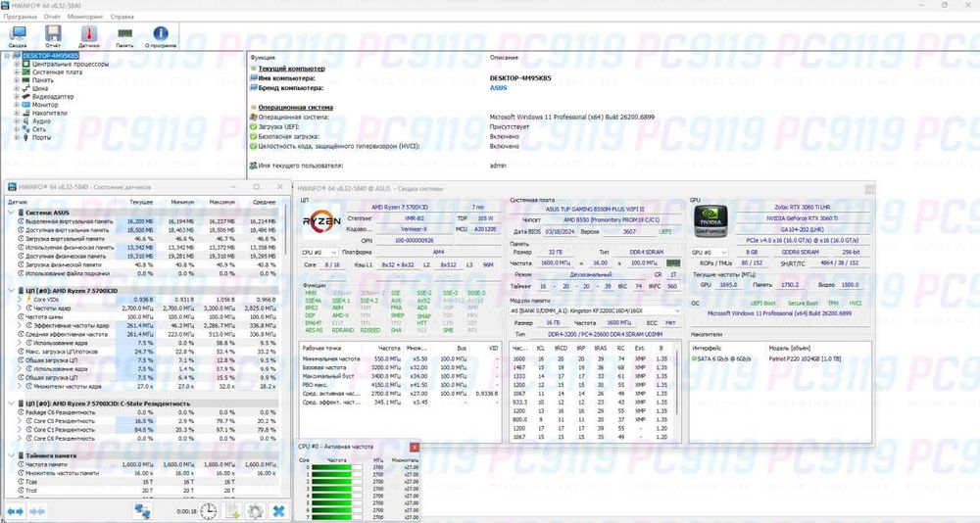
Task: Collapse the Система: ASUS sensor group
Action: tap(11, 213)
